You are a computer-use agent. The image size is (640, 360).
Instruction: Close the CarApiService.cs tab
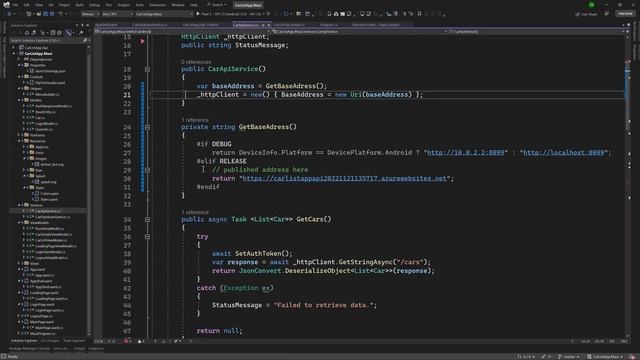click(x=269, y=25)
